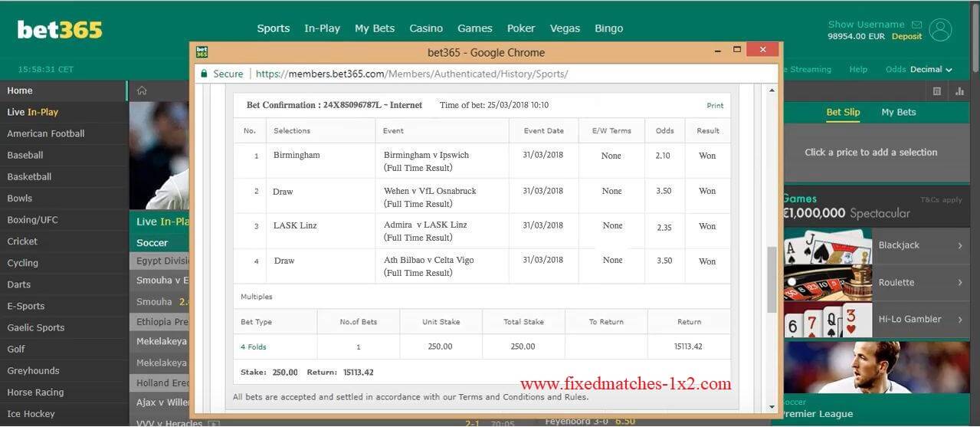Click the Birmingham v Ipswich event cell
Viewport: 980px width, 427px height.
[443, 161]
